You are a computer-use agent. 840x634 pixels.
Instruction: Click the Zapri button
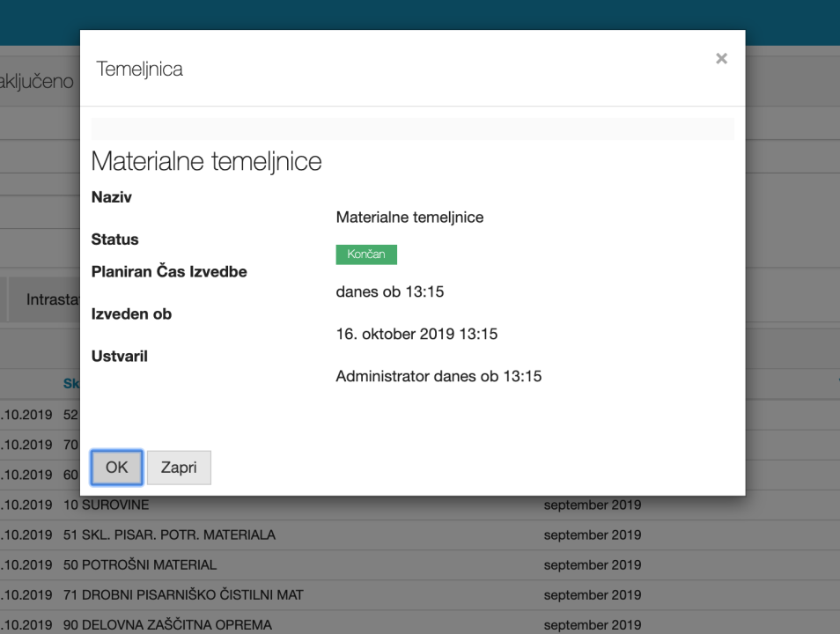point(179,468)
